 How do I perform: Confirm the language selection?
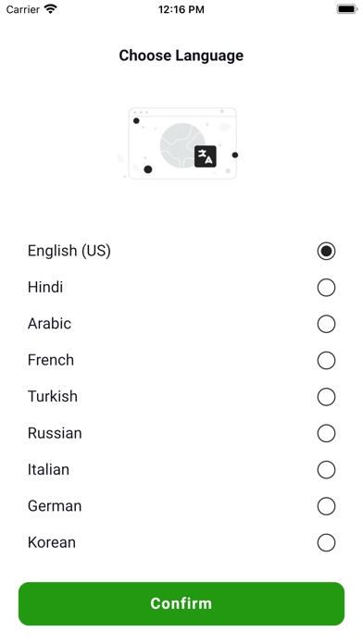click(181, 603)
